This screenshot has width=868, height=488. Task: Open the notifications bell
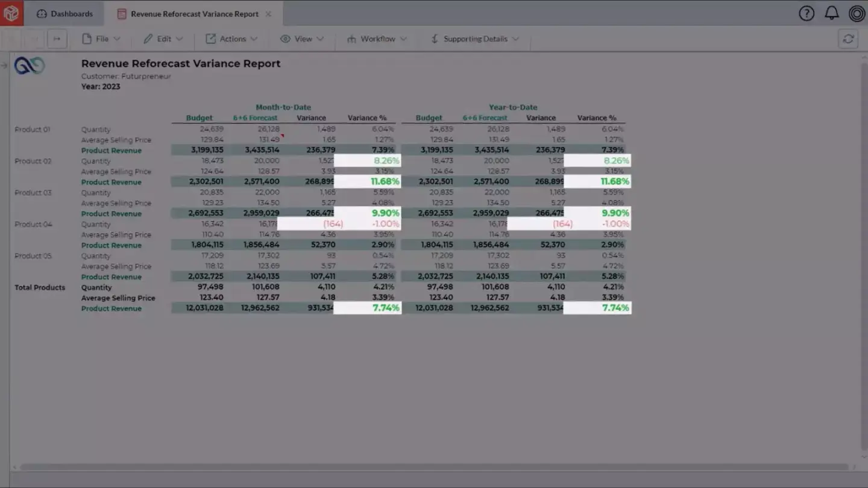pyautogui.click(x=832, y=13)
